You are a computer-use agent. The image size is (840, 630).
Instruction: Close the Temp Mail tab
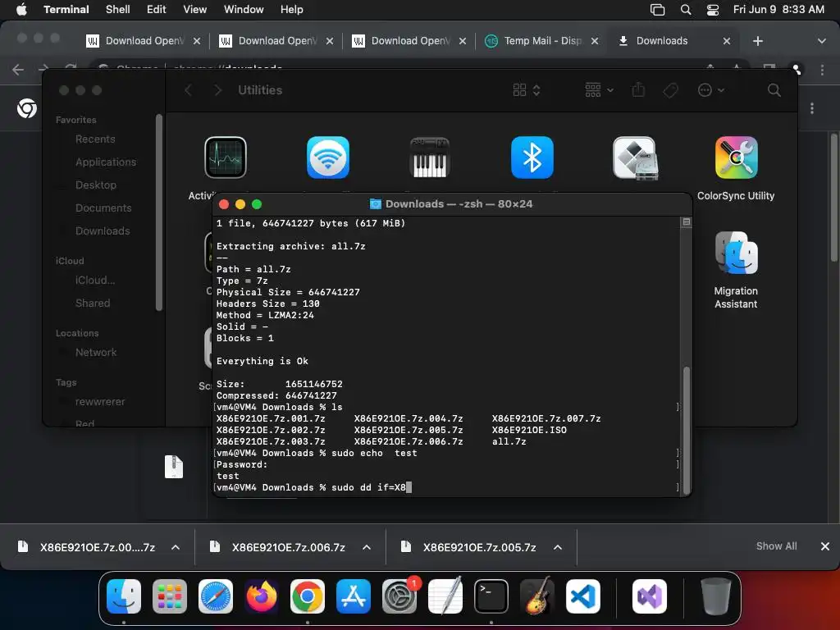[x=595, y=41]
